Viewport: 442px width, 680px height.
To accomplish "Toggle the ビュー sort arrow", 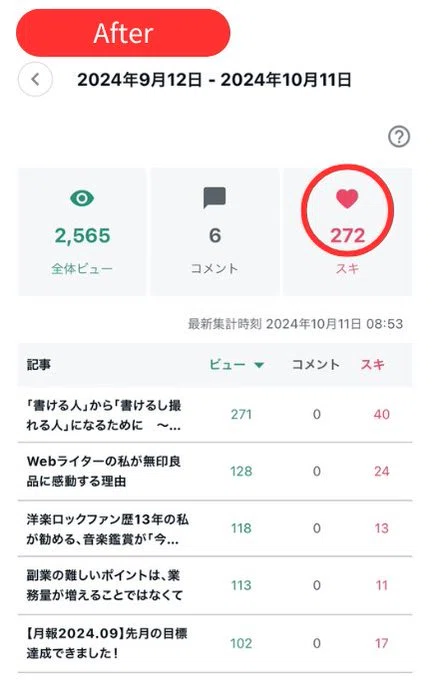I will (259, 365).
